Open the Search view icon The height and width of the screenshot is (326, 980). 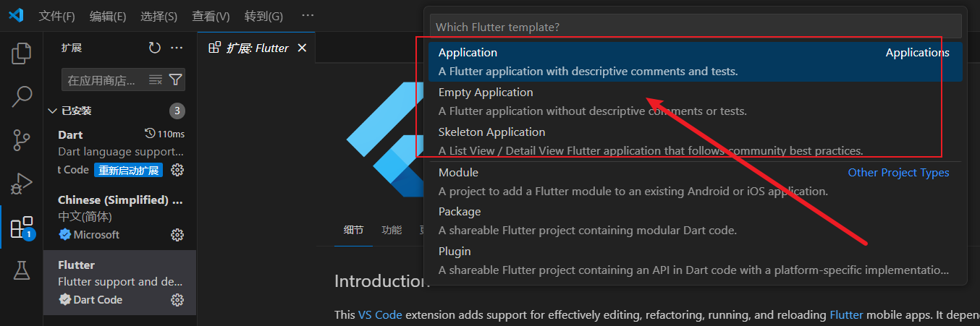pos(22,96)
